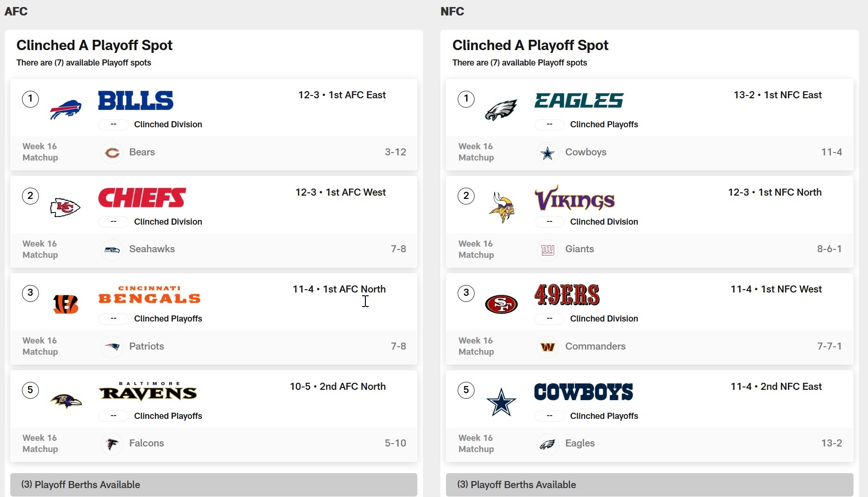Click the VIKINGS wordmark heading
Image resolution: width=868 pixels, height=497 pixels.
pos(575,198)
